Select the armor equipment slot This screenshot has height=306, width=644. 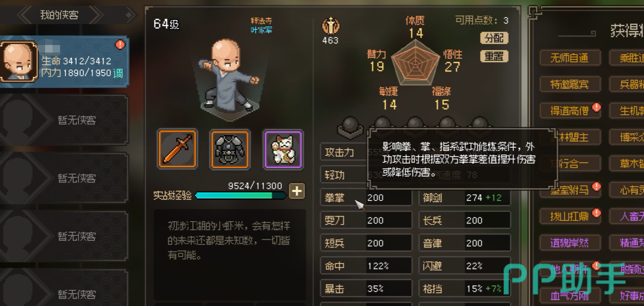[x=230, y=148]
